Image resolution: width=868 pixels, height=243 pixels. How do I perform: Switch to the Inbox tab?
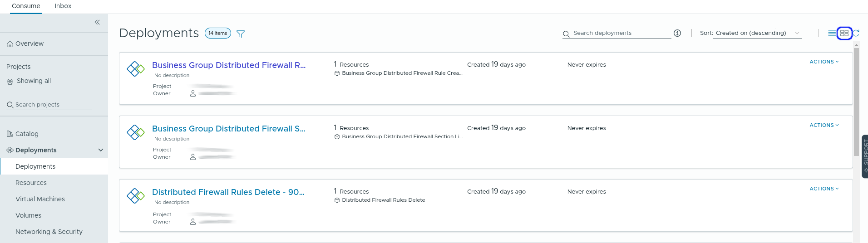pos(63,6)
